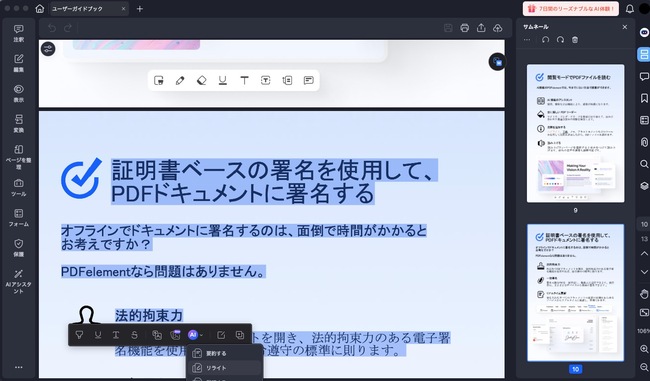Click the text T icon in floating toolbar
The width and height of the screenshot is (650, 381).
point(116,335)
